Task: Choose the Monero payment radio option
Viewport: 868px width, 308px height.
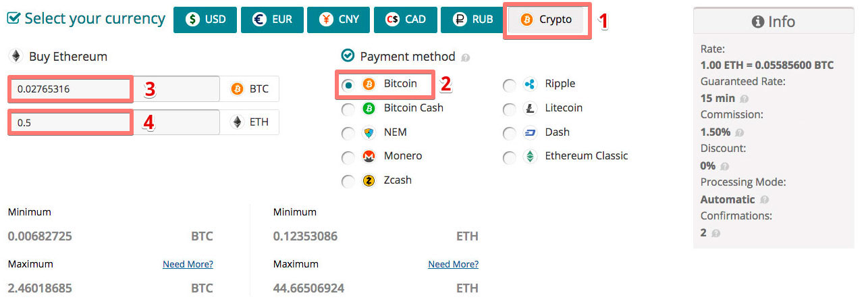Action: pyautogui.click(x=348, y=158)
